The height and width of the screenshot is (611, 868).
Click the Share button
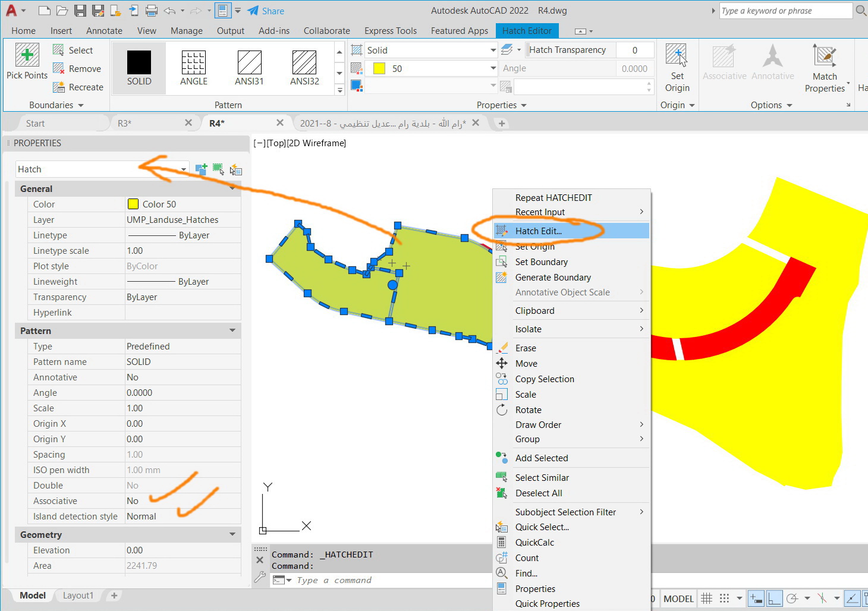point(266,10)
